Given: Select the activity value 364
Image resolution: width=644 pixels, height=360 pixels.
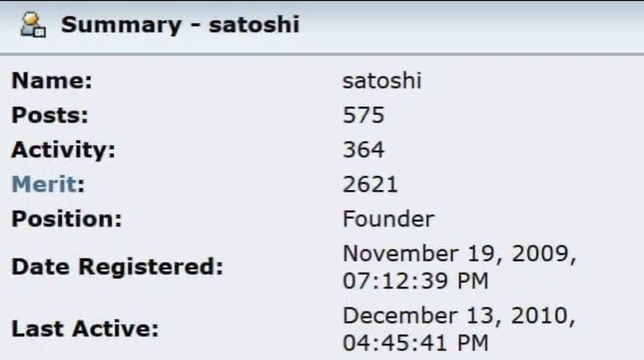Looking at the screenshot, I should pyautogui.click(x=363, y=150).
